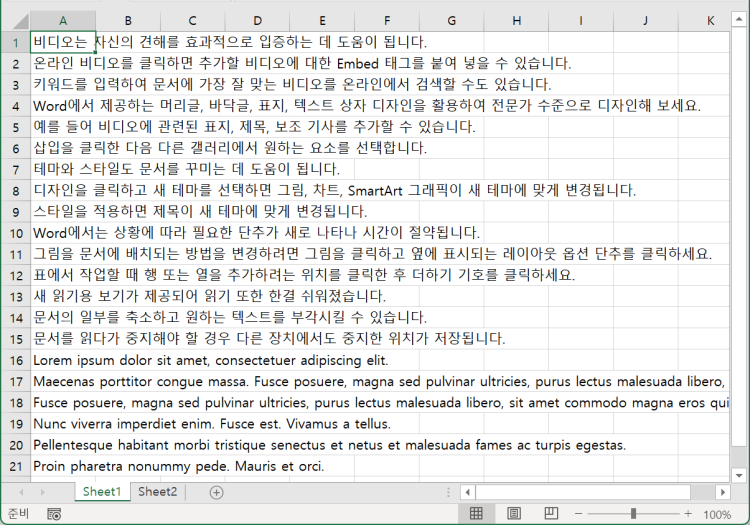The height and width of the screenshot is (525, 750).
Task: Select column D header
Action: coord(257,21)
